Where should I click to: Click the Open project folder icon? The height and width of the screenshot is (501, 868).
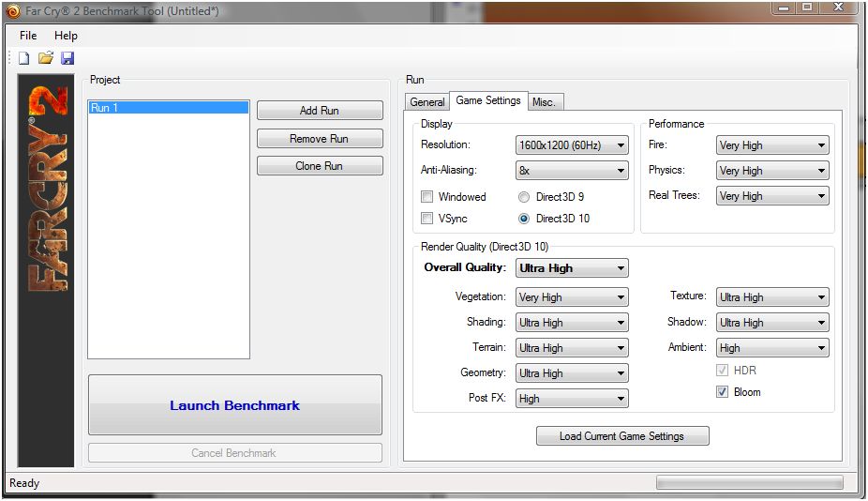pyautogui.click(x=46, y=57)
